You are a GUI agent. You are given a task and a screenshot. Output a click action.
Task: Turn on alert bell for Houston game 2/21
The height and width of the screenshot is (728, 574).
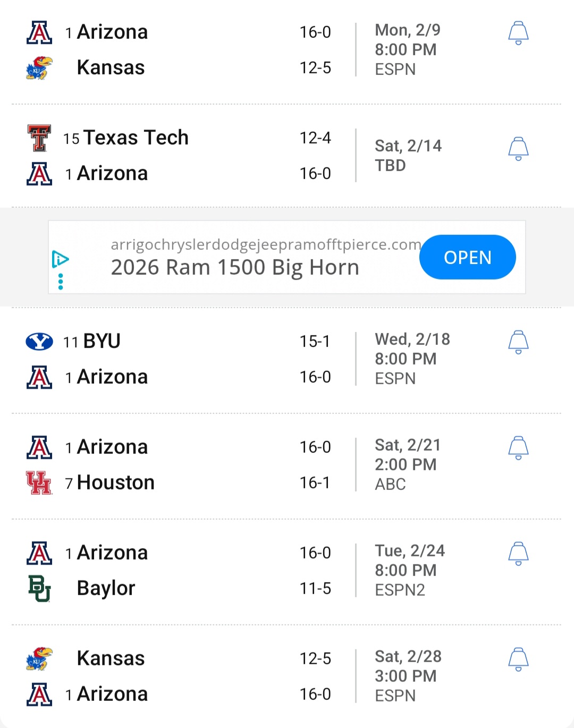click(x=518, y=448)
